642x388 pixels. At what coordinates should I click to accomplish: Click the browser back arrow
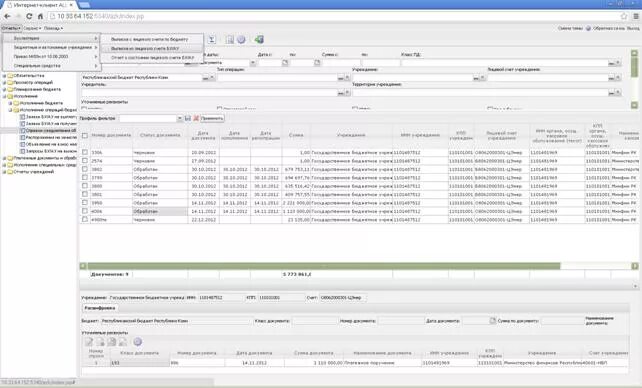tap(7, 16)
